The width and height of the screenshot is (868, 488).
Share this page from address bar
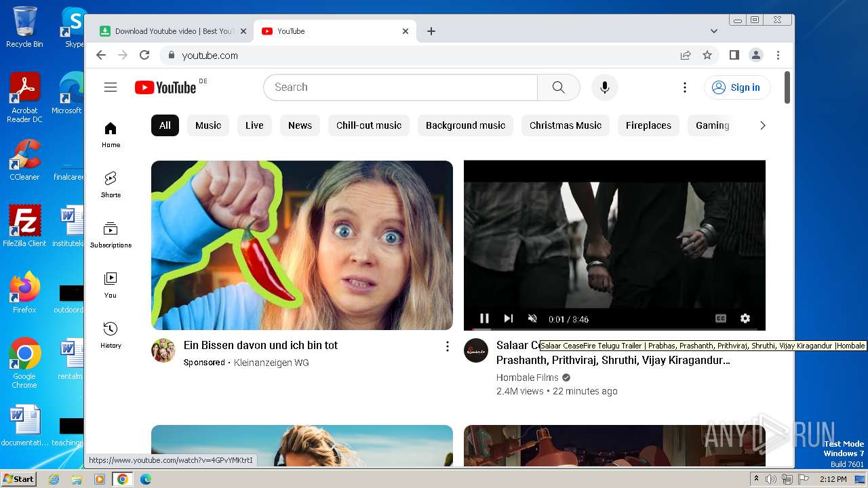(686, 55)
